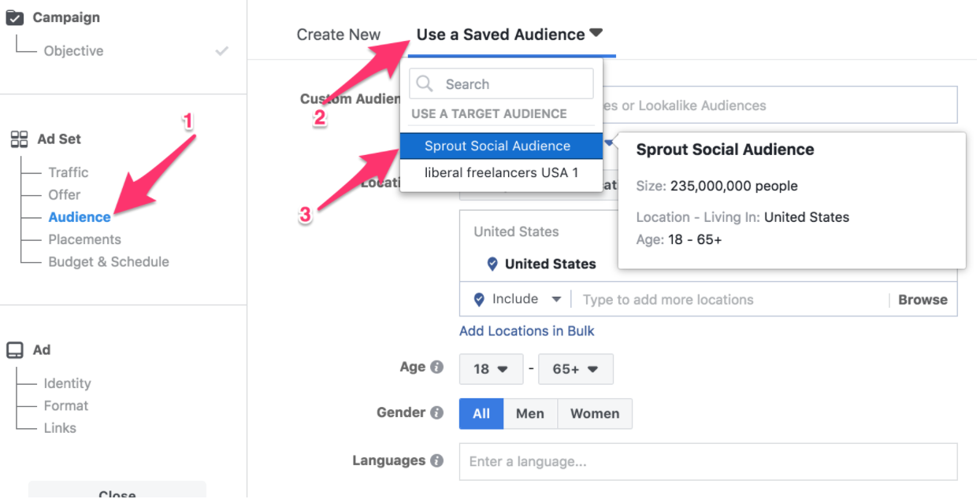Click the Add Locations in Bulk link

tap(526, 331)
